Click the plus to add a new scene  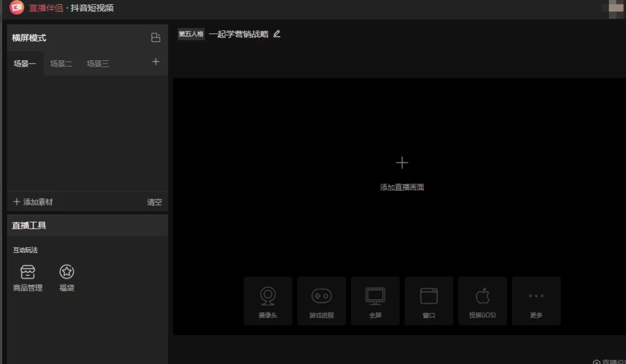(155, 62)
